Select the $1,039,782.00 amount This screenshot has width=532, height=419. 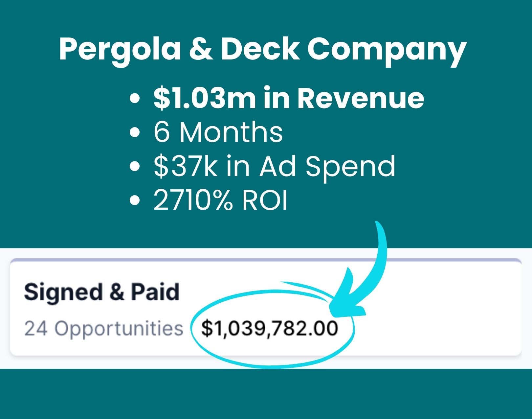pyautogui.click(x=270, y=328)
